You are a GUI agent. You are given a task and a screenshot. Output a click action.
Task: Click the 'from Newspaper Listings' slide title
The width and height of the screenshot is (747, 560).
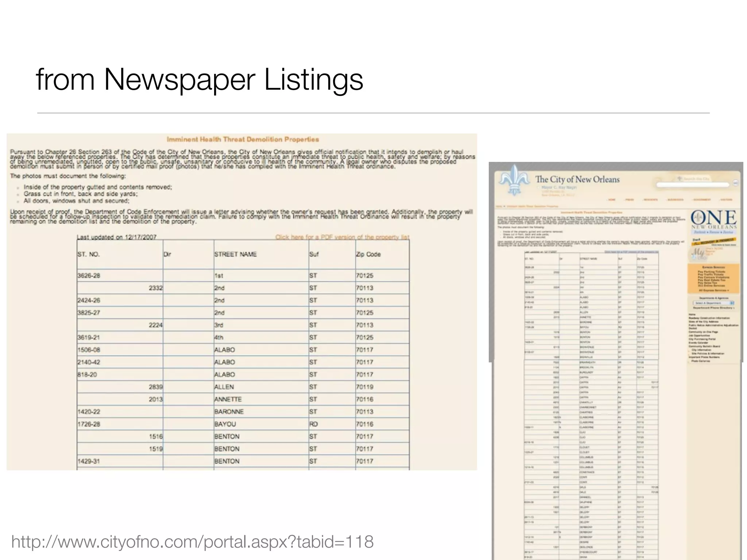[x=200, y=79]
